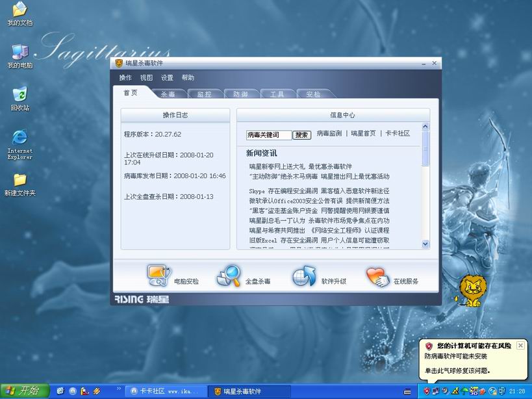Switch to 卡卡社区 taskbar window
Image resolution: width=532 pixels, height=399 pixels.
point(166,392)
